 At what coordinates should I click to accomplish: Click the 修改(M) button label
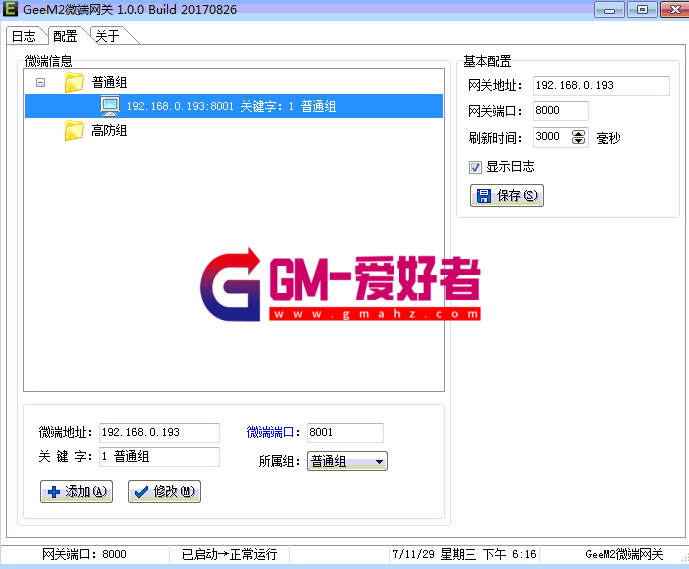coord(174,491)
